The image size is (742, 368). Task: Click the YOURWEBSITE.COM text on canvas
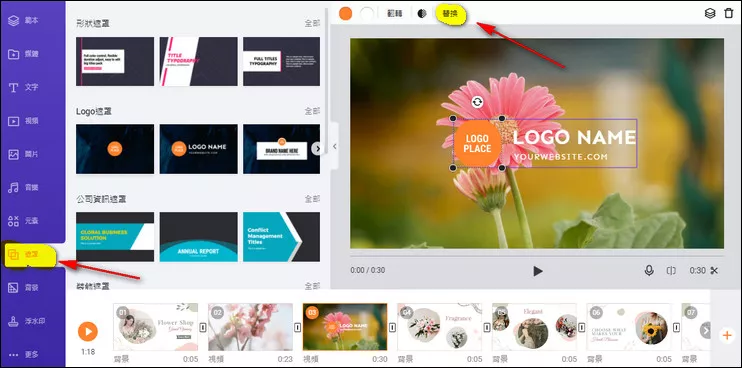[x=560, y=157]
